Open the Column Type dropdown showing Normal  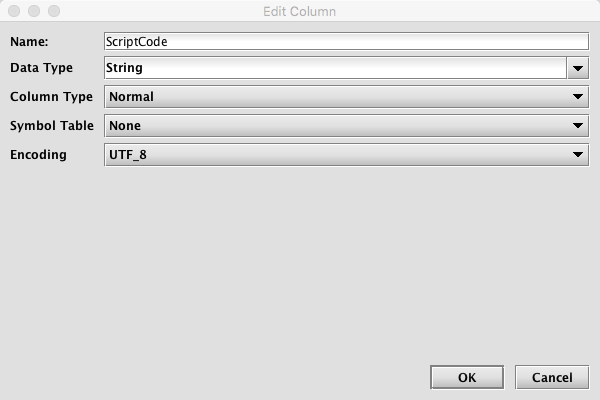click(346, 97)
